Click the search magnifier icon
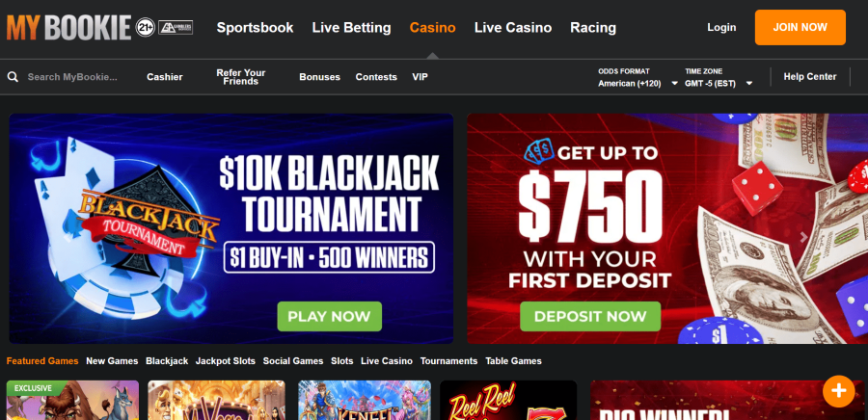Viewport: 868px width, 420px height. [x=13, y=77]
